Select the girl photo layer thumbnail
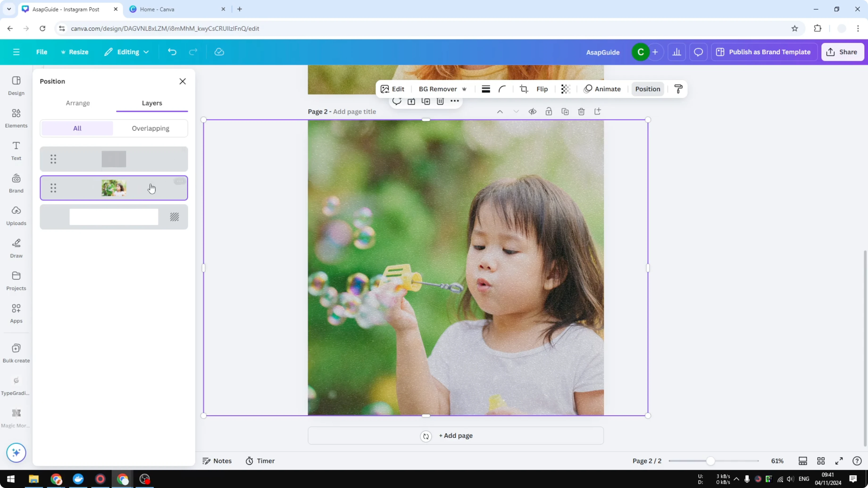 pos(113,188)
